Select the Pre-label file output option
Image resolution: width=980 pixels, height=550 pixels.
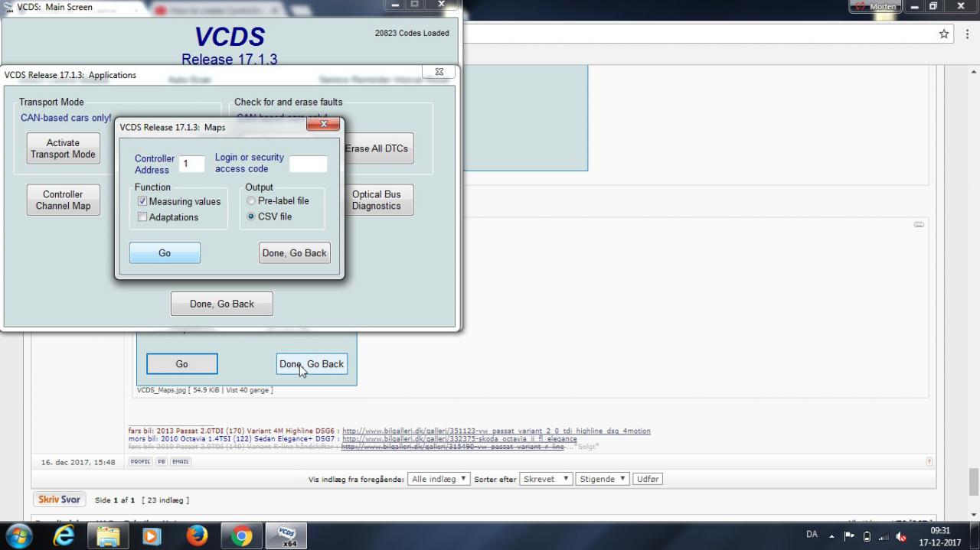pos(251,200)
